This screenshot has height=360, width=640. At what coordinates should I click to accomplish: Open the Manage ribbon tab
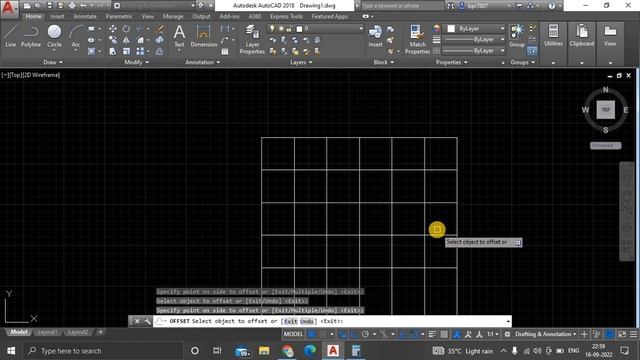[173, 16]
